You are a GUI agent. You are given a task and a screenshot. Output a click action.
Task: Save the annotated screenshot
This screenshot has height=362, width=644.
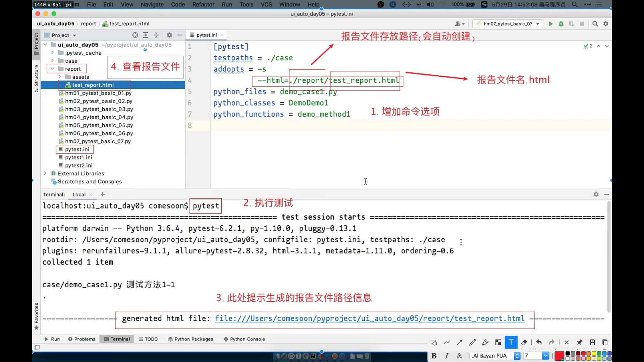click(592, 342)
